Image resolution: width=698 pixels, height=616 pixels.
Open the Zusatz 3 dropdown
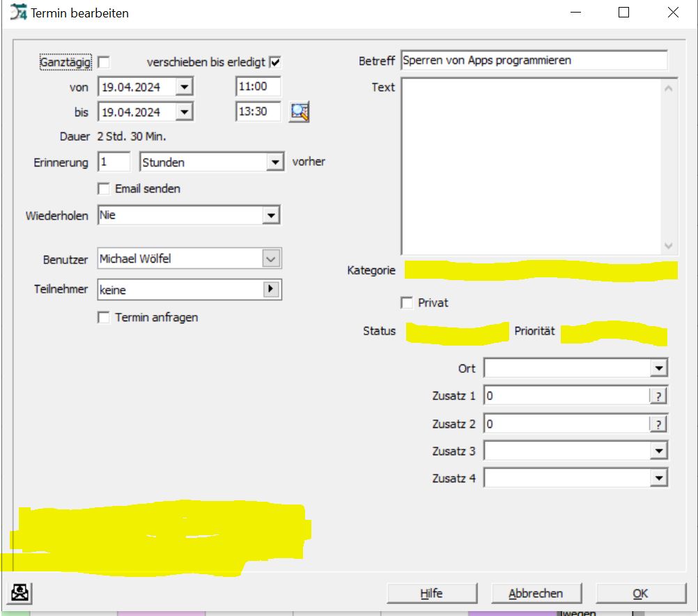658,451
